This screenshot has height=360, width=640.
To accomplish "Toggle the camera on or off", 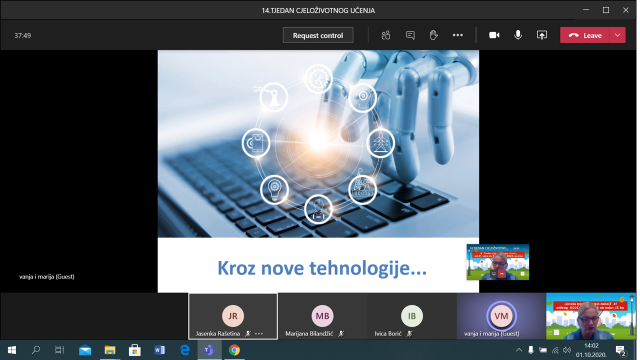I will [x=494, y=36].
